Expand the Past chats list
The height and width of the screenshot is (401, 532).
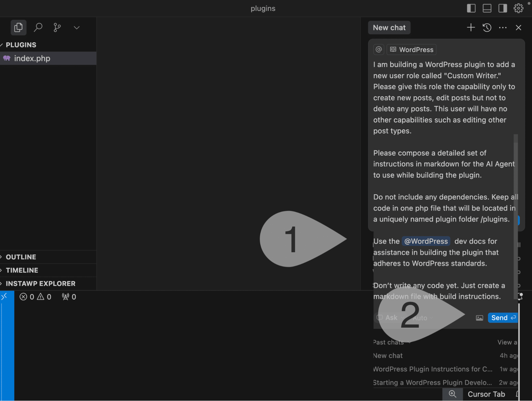(392, 342)
